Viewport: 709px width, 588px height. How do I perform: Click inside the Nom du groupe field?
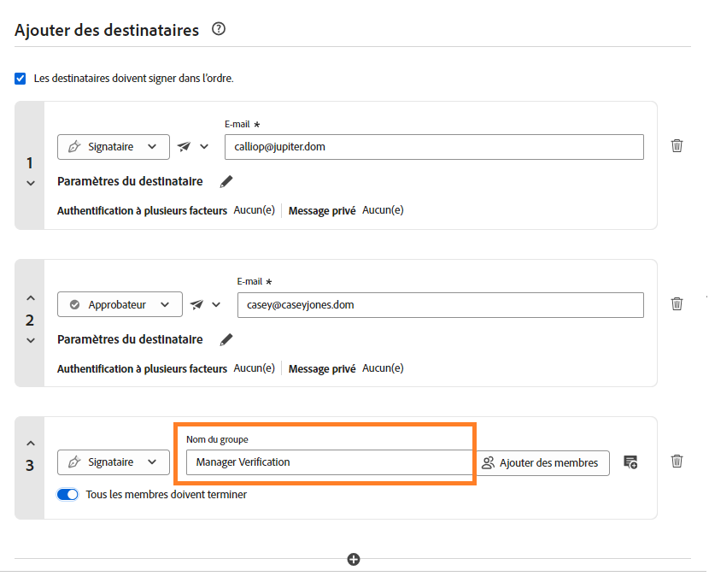point(329,462)
